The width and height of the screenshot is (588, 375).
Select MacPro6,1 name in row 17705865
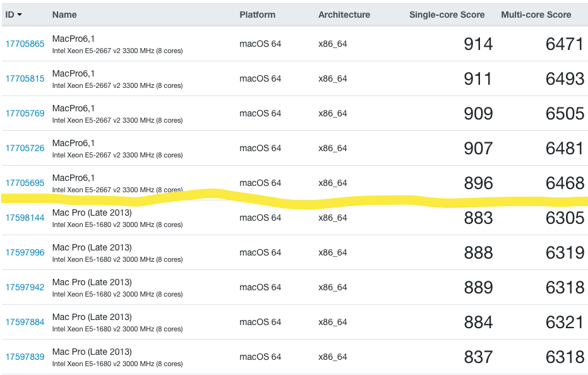click(73, 39)
